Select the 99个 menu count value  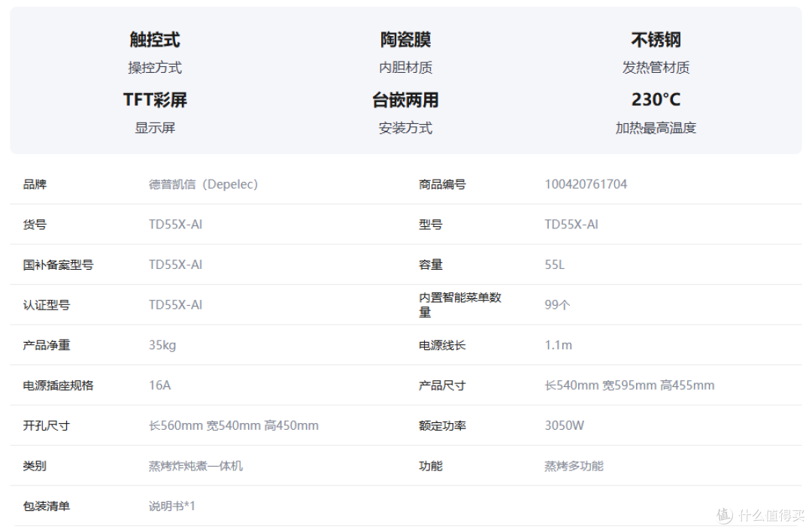click(x=557, y=305)
